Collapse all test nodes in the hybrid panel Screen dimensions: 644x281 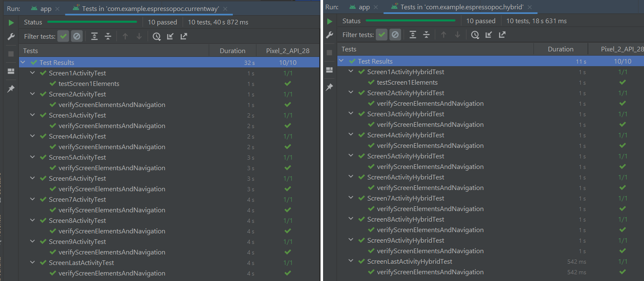(426, 35)
